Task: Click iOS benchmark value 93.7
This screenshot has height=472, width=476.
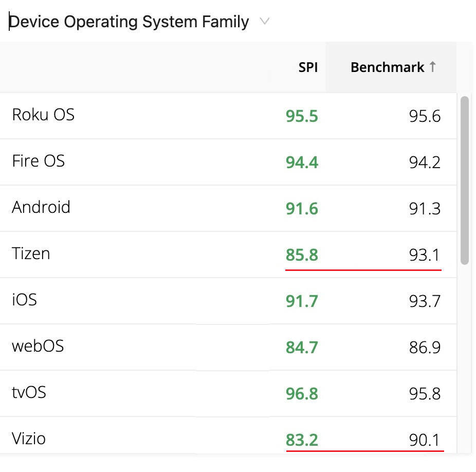Action: (x=425, y=301)
